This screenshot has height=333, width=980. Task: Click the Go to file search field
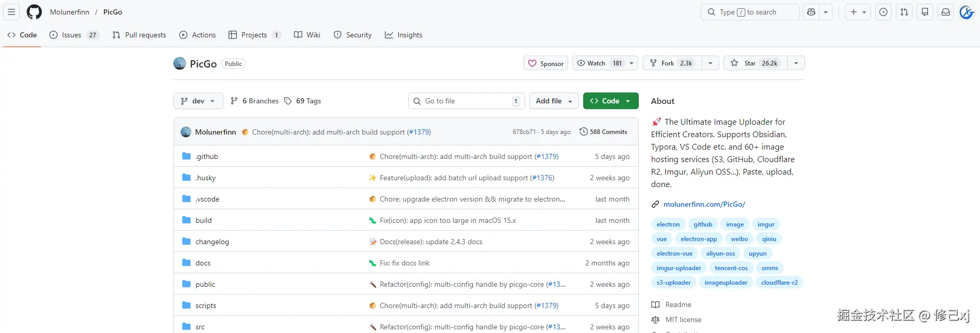coord(466,101)
